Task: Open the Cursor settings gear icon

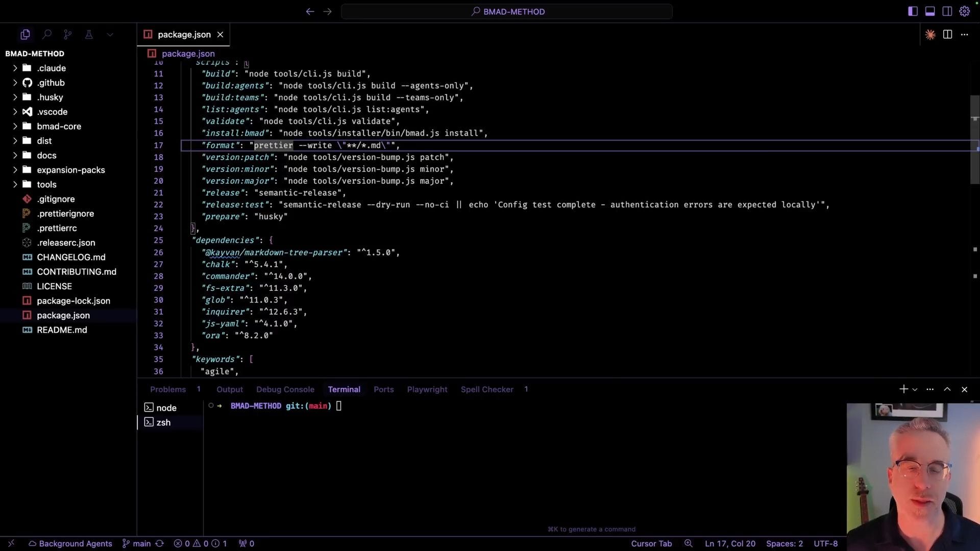Action: pyautogui.click(x=964, y=11)
